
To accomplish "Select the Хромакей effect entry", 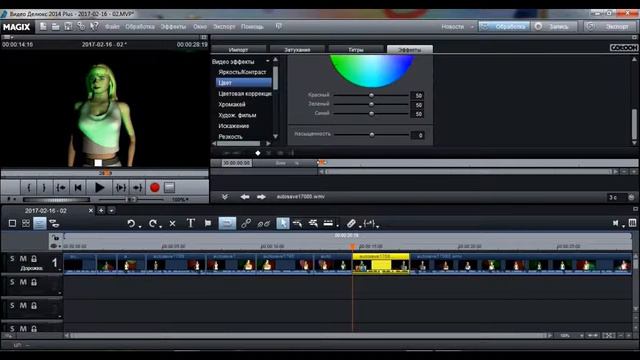I will (x=232, y=104).
